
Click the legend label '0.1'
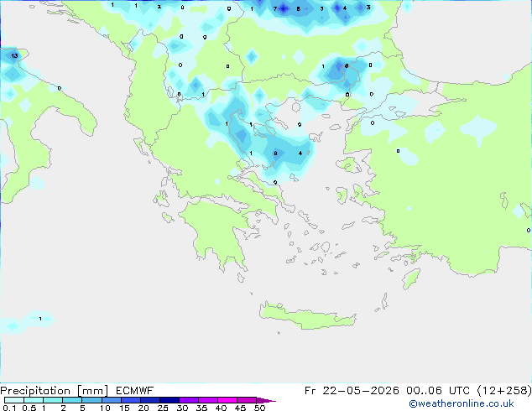[9, 408]
